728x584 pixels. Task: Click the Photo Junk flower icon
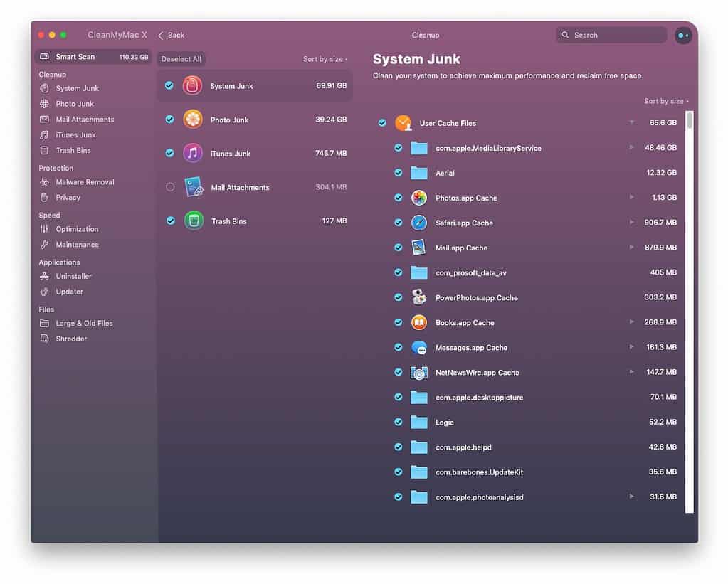(x=193, y=120)
